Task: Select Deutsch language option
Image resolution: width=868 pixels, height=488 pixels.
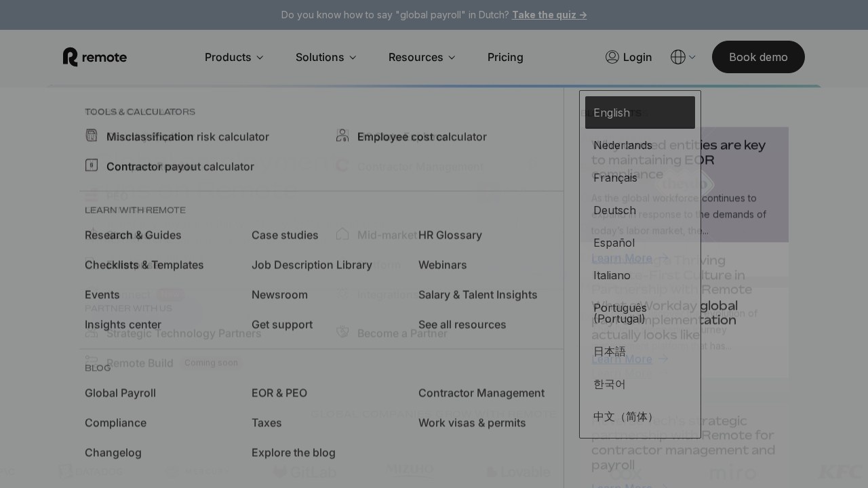Action: pyautogui.click(x=640, y=210)
